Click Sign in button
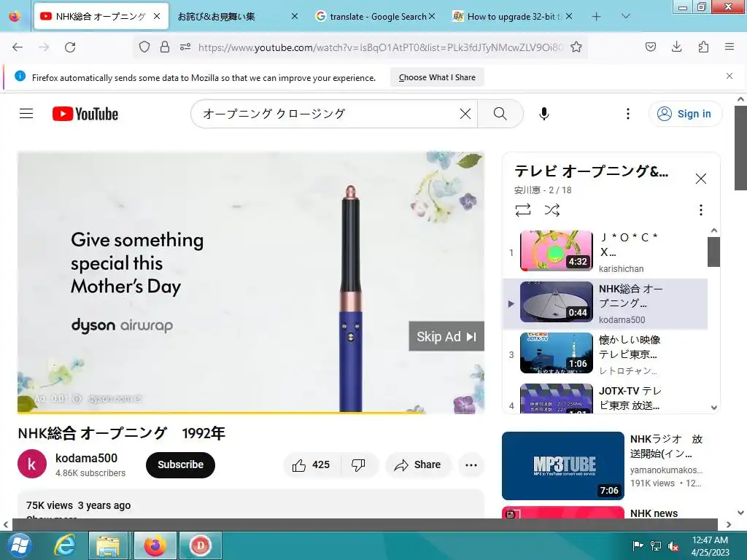The width and height of the screenshot is (747, 560). click(x=685, y=113)
